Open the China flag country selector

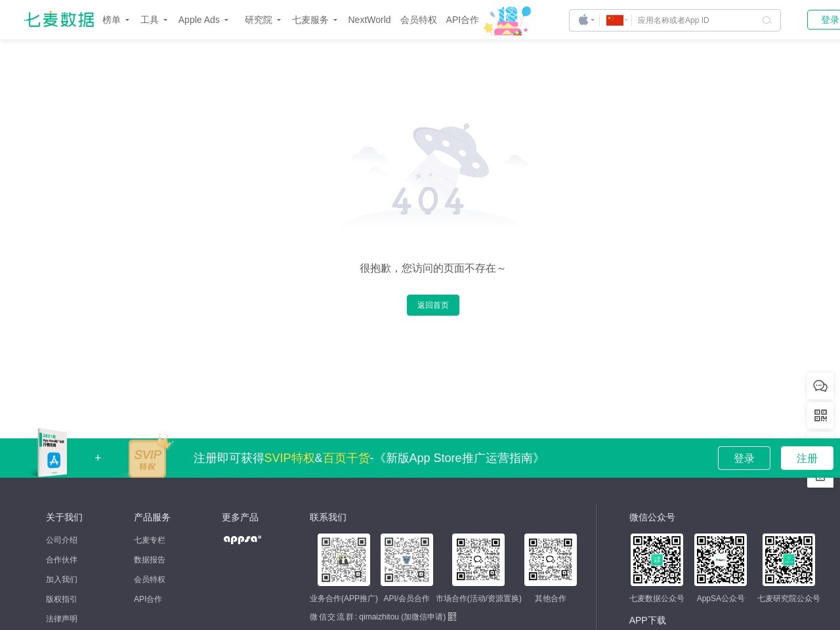[x=616, y=20]
